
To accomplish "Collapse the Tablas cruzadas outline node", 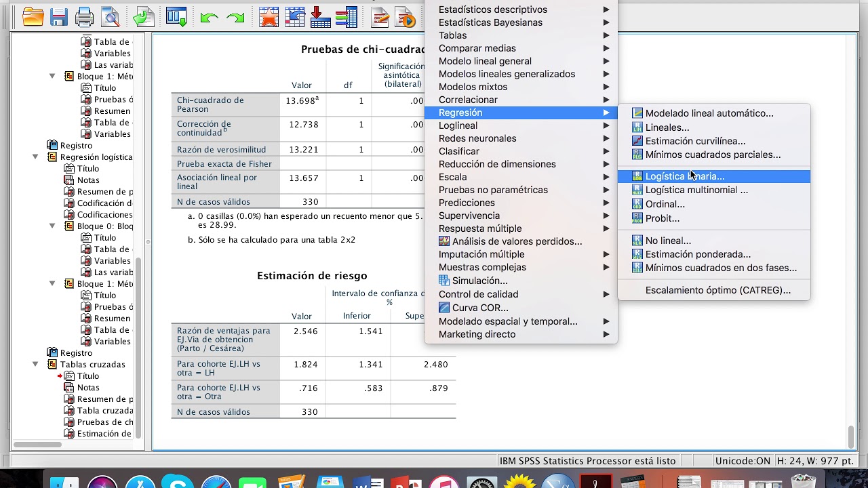I will 35,364.
